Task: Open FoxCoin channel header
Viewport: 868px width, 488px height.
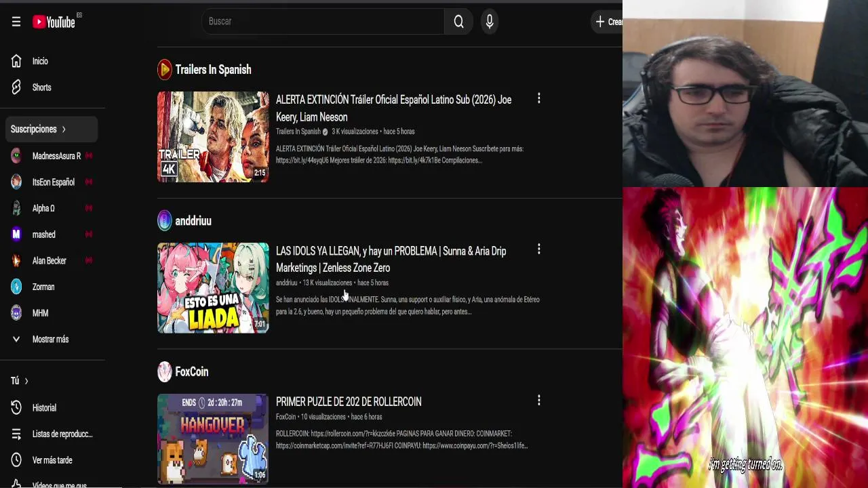Action: [191, 372]
